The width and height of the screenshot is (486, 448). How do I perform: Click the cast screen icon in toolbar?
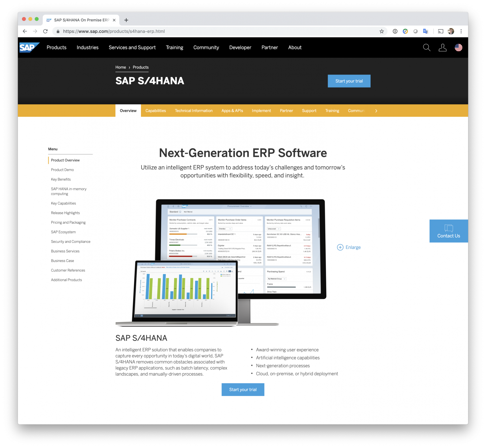pos(441,31)
